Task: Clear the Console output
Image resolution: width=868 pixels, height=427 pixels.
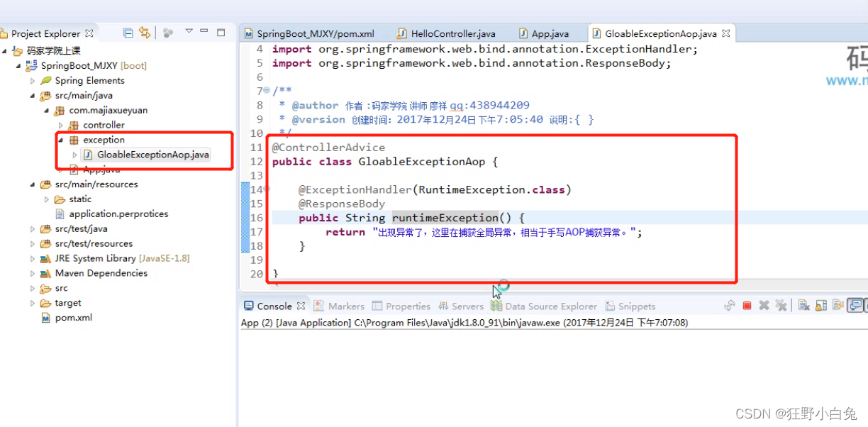Action: tap(803, 306)
